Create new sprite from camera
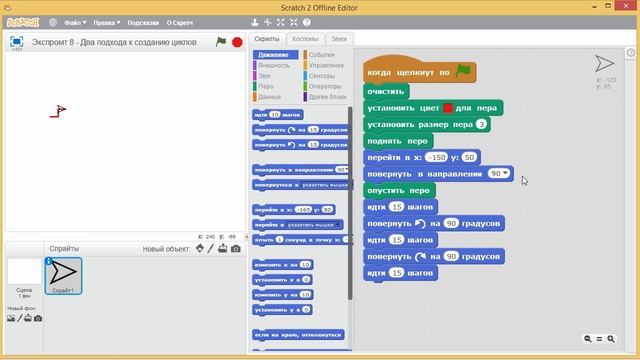 [x=236, y=249]
